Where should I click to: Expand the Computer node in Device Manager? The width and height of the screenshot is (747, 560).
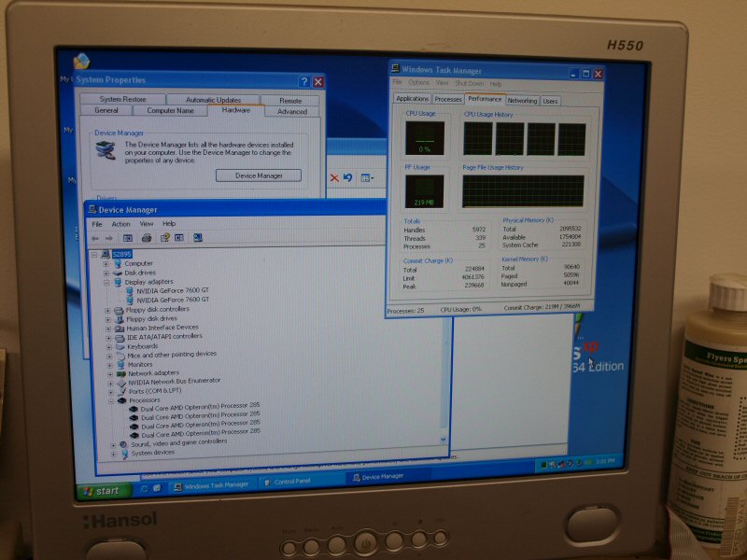point(106,264)
